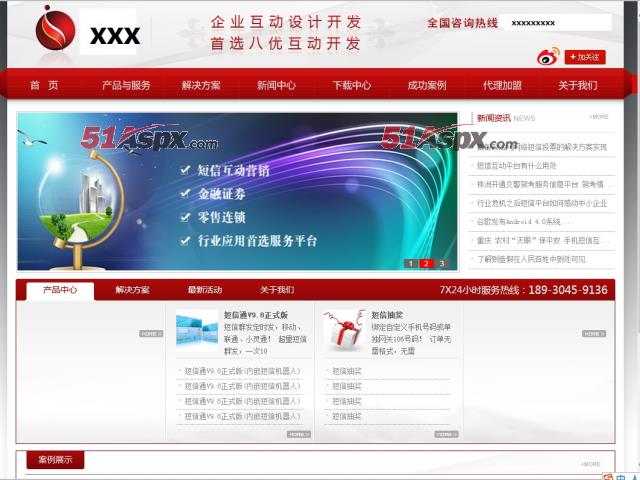Click last 短信通V9.8正式版(内嵌短信机器人) list item
The image size is (640, 480).
click(242, 416)
